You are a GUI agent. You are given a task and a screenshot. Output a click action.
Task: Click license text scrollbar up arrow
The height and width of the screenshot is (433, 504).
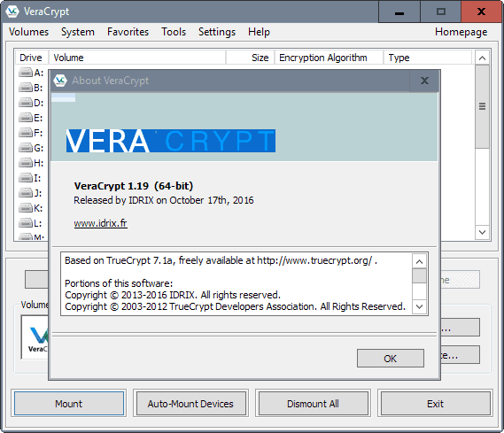419,261
